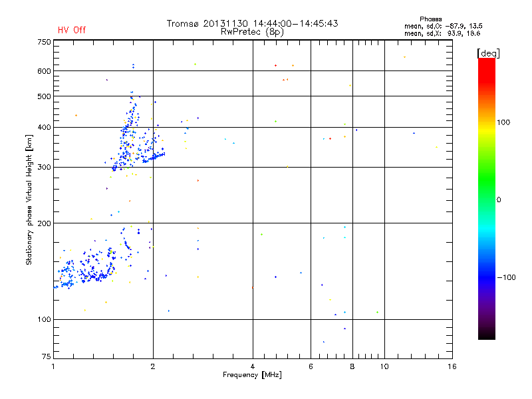Click the colorbar '-100' tick label
Viewport: 532px width, 399px height.
click(506, 277)
